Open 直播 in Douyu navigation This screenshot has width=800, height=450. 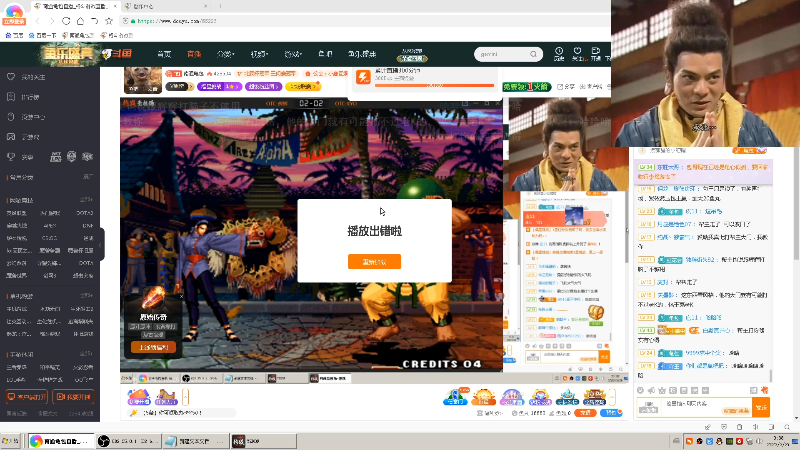point(194,54)
